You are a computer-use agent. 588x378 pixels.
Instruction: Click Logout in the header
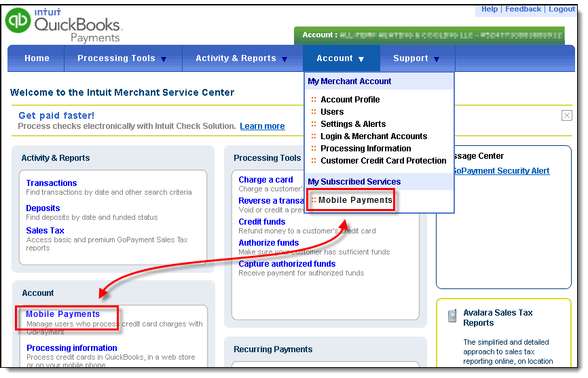[x=562, y=9]
